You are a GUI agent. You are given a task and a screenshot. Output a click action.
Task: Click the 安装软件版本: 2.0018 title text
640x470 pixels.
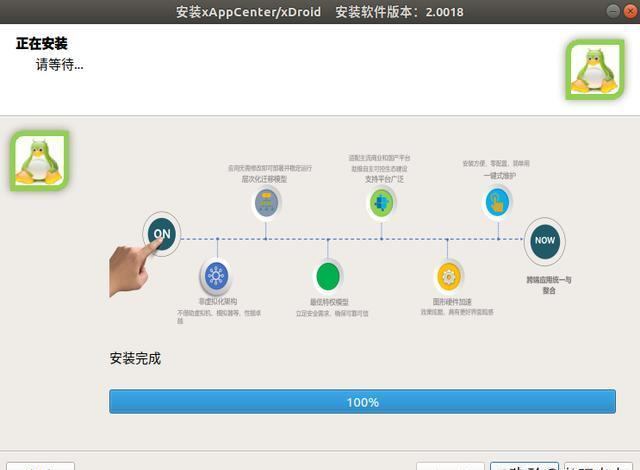pos(399,12)
